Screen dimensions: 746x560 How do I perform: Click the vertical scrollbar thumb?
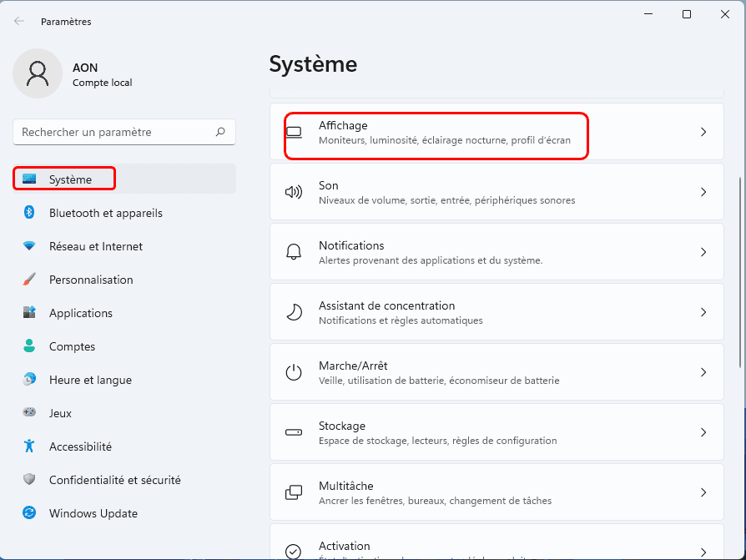740,271
